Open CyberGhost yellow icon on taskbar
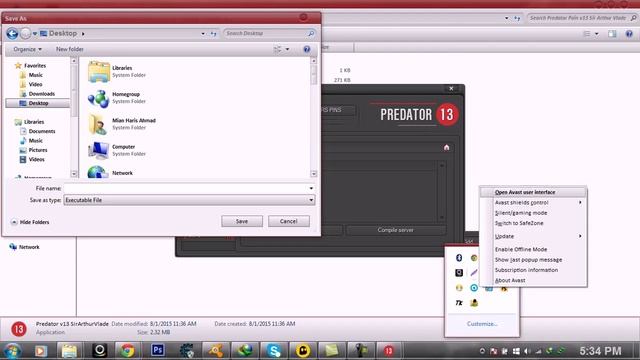The width and height of the screenshot is (640, 360). [303, 351]
